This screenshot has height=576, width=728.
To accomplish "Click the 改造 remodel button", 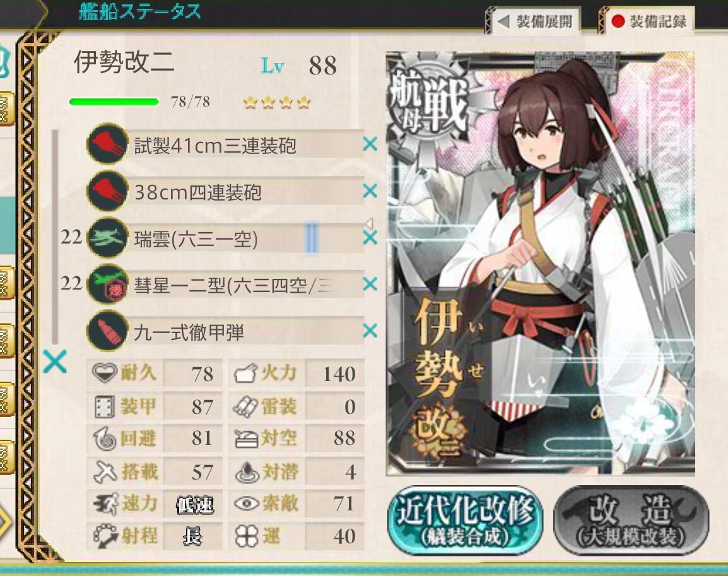I will coord(631,519).
